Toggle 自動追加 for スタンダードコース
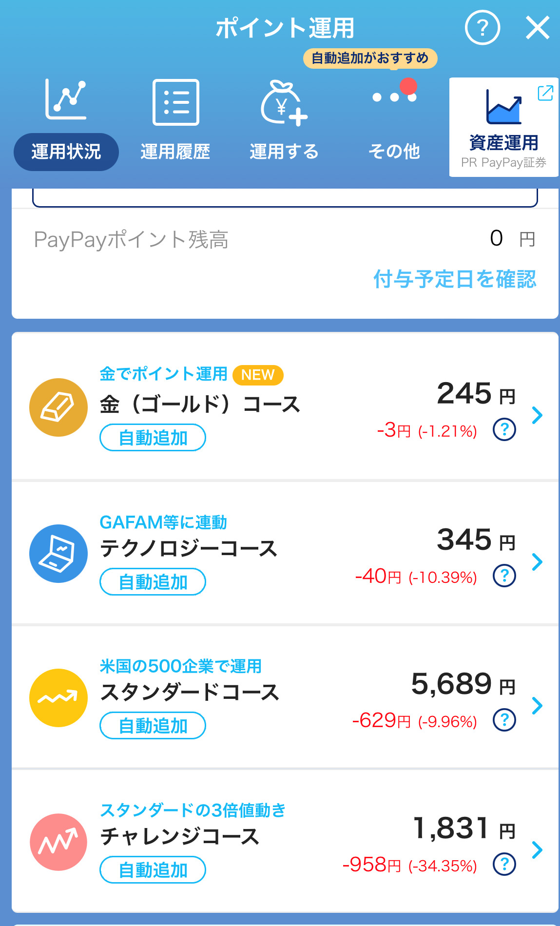560x926 pixels. coord(153,726)
